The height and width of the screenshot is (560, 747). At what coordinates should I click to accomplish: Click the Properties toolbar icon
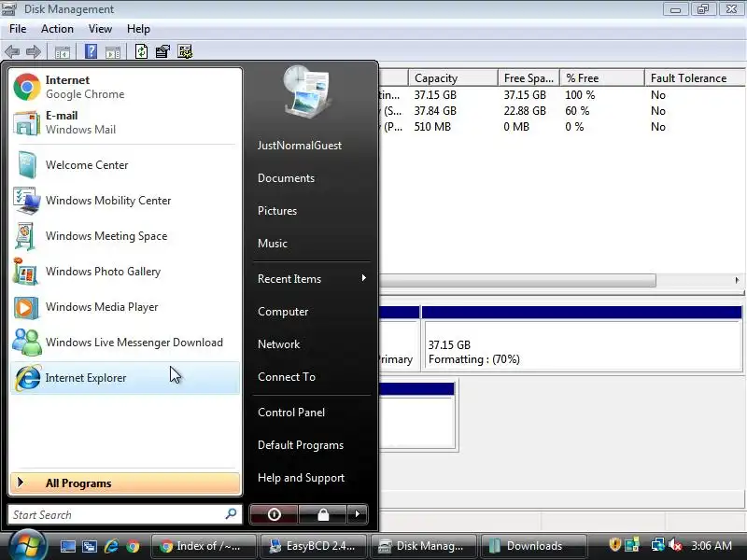[x=162, y=51]
